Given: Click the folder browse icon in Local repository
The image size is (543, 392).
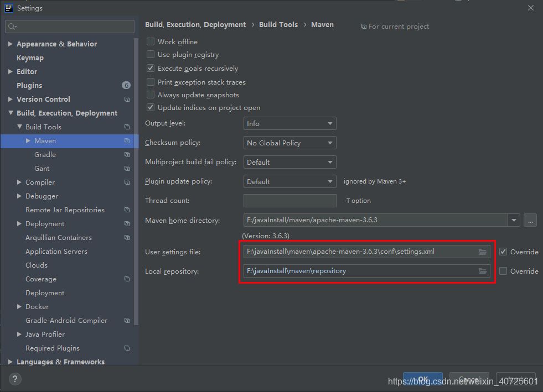Looking at the screenshot, I should pos(483,271).
